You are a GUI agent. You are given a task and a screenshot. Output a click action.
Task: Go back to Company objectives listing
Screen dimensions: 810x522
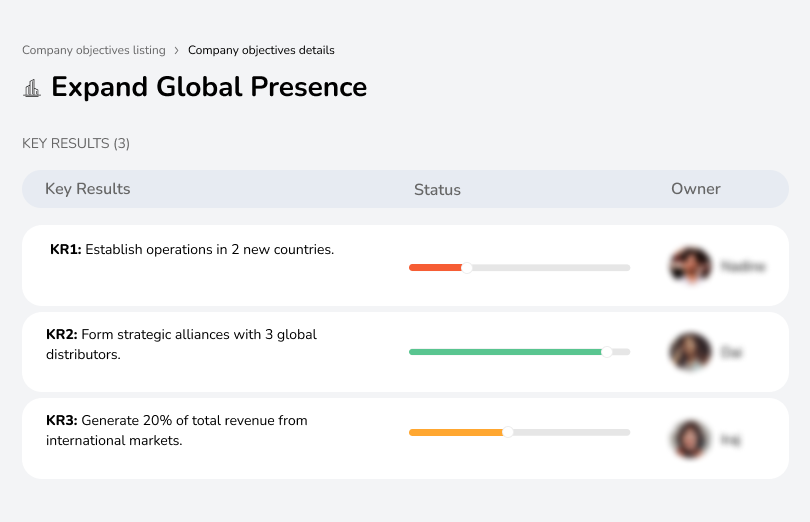click(94, 50)
